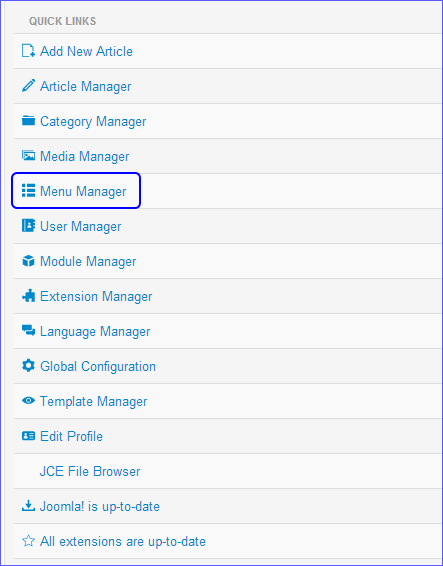Open the Menu Manager link
Screen dimensions: 443x566
point(83,191)
